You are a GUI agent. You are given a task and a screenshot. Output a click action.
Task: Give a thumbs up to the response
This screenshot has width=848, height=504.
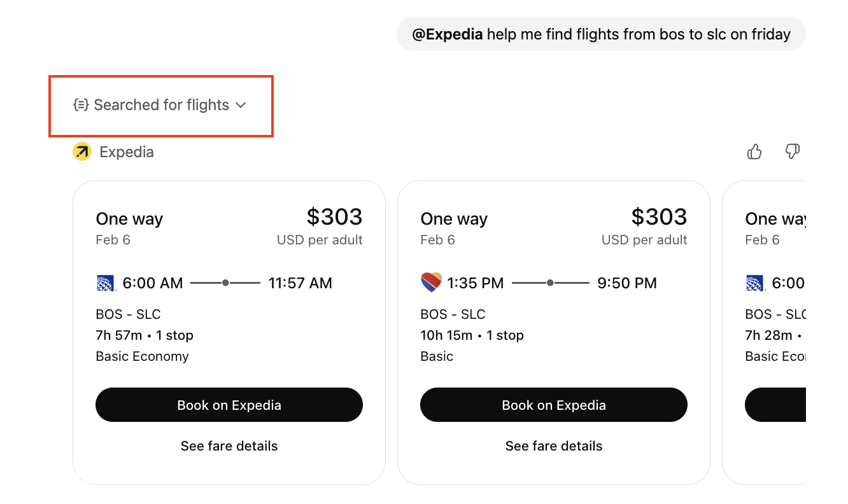pyautogui.click(x=754, y=151)
